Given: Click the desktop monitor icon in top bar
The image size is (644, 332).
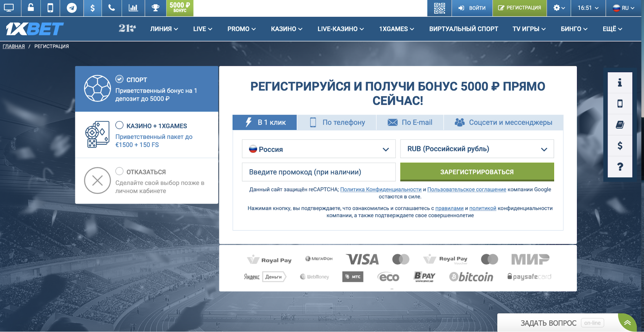Looking at the screenshot, I should 9,8.
